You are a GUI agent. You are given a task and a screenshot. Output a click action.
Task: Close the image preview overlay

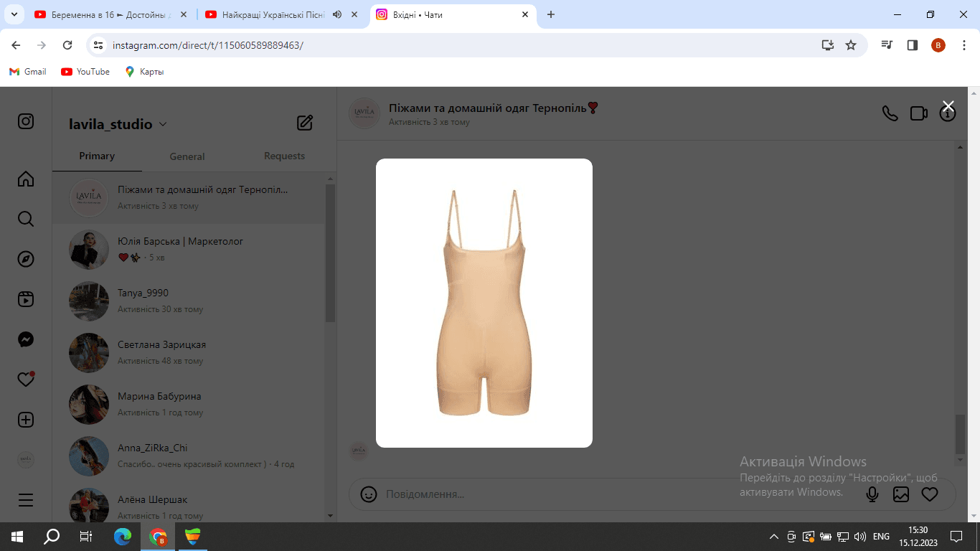pos(948,106)
